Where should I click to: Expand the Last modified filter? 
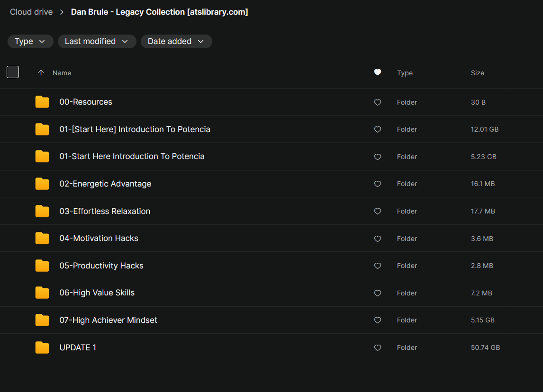97,41
